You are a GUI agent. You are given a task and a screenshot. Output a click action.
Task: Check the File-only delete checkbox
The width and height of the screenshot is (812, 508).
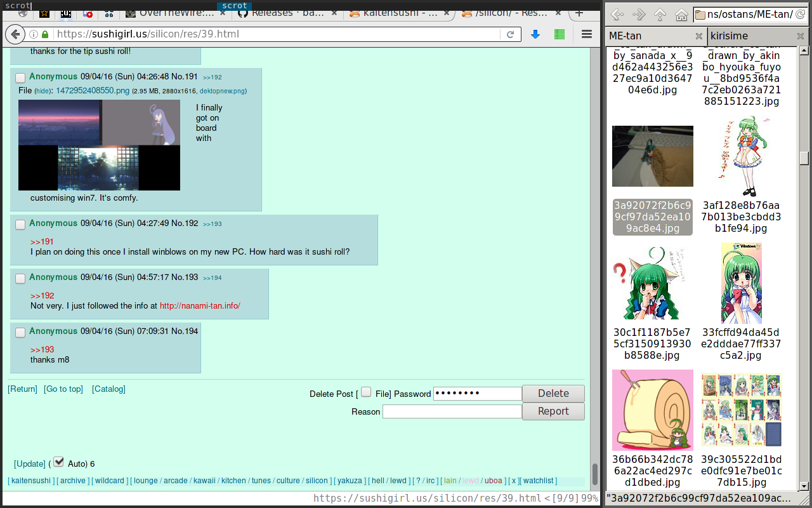tap(366, 392)
